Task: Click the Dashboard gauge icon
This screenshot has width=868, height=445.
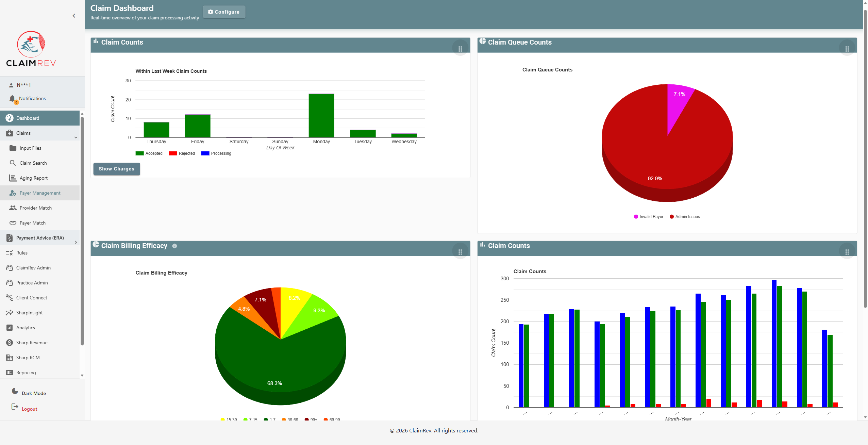Action: [x=10, y=118]
